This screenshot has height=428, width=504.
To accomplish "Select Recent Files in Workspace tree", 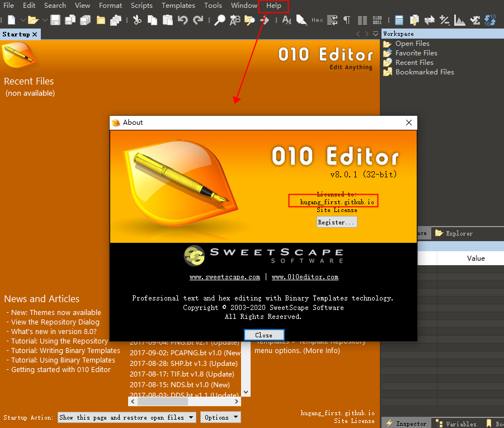I will point(414,63).
